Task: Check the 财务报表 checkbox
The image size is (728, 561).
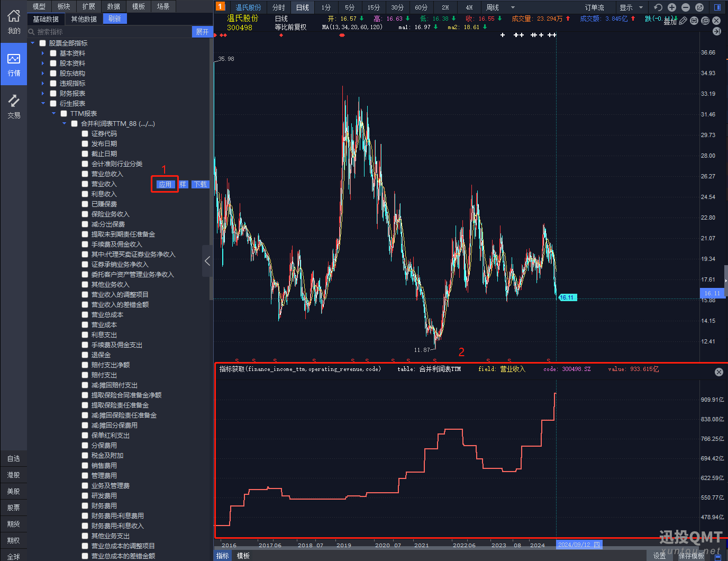Action: [x=53, y=93]
